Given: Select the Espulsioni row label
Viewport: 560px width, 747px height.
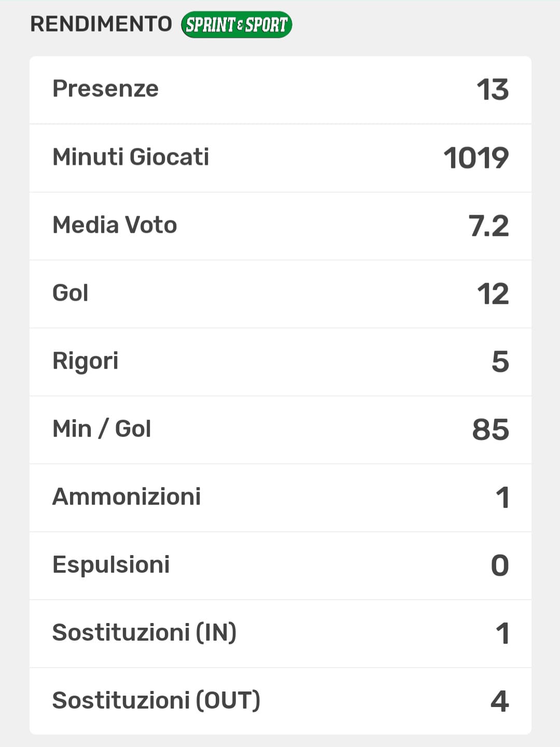Looking at the screenshot, I should [111, 565].
